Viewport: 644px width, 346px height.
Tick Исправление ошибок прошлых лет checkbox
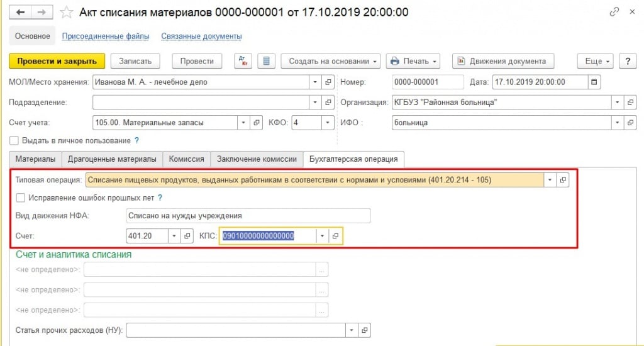click(x=21, y=198)
